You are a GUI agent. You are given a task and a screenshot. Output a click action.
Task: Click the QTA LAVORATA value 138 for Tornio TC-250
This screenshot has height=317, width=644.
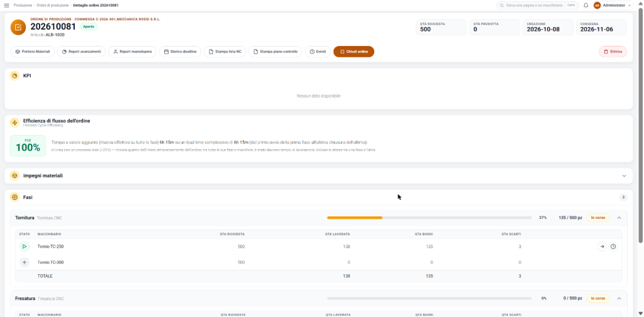tap(347, 247)
